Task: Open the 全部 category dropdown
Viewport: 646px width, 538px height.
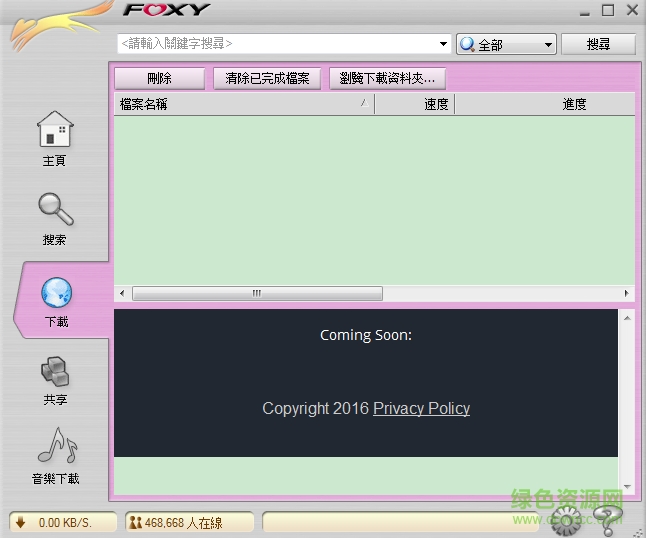Action: click(506, 45)
